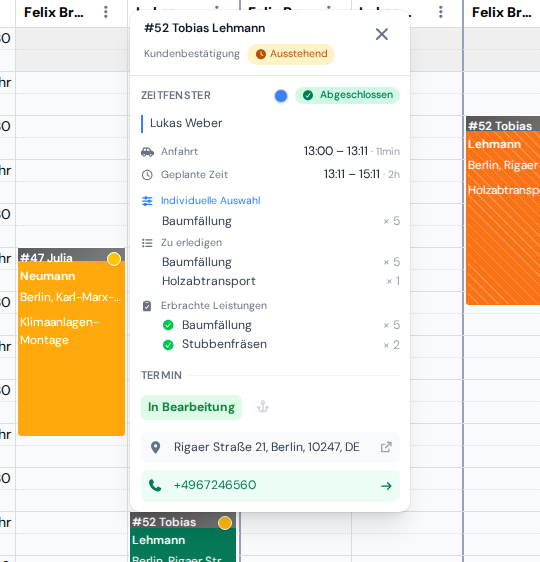Close the #52 Tobias Lehmann popup
This screenshot has height=562, width=540.
coord(382,34)
